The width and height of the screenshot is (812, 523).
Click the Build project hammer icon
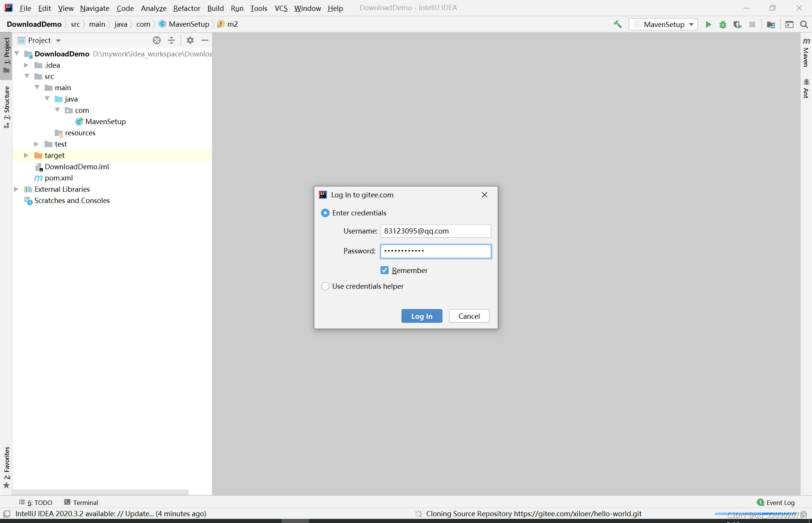618,24
